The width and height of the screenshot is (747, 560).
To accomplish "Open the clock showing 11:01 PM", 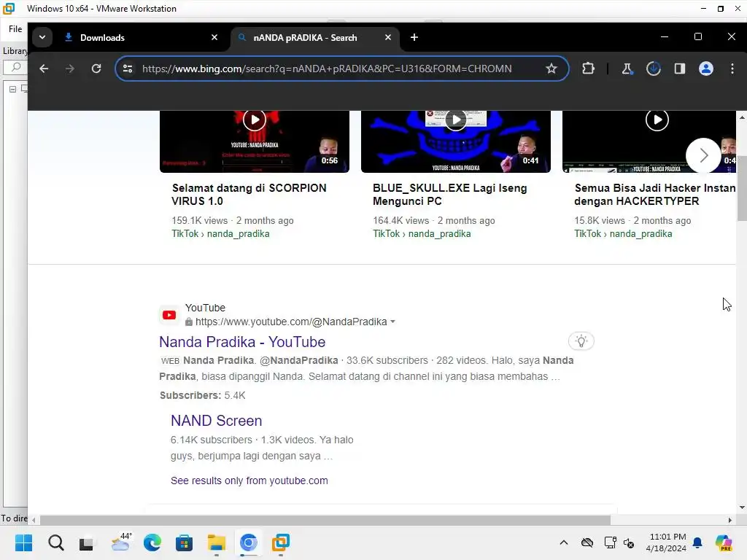I will tap(666, 542).
